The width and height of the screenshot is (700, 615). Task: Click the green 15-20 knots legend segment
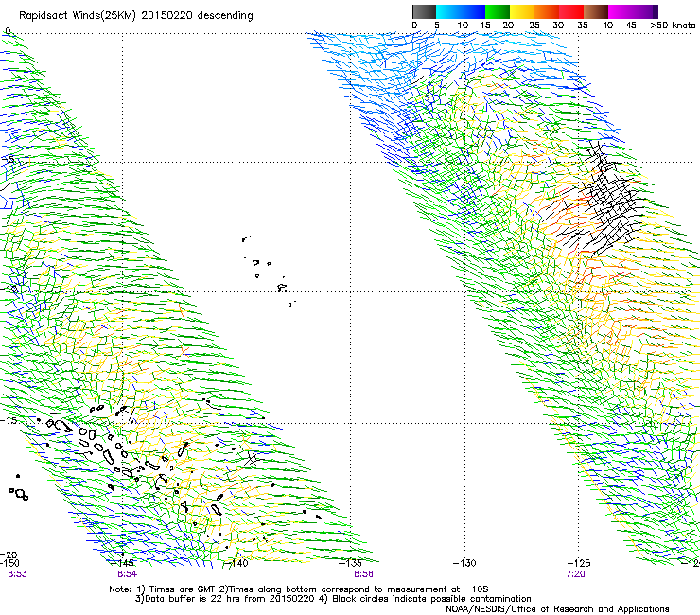(498, 11)
